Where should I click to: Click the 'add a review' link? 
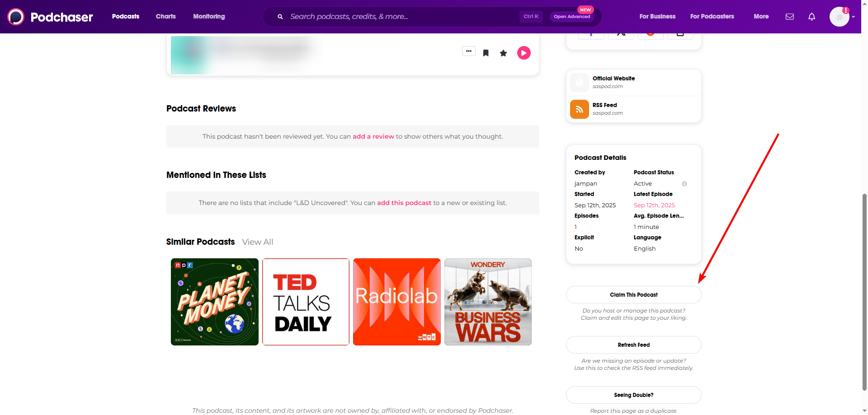[x=373, y=136]
